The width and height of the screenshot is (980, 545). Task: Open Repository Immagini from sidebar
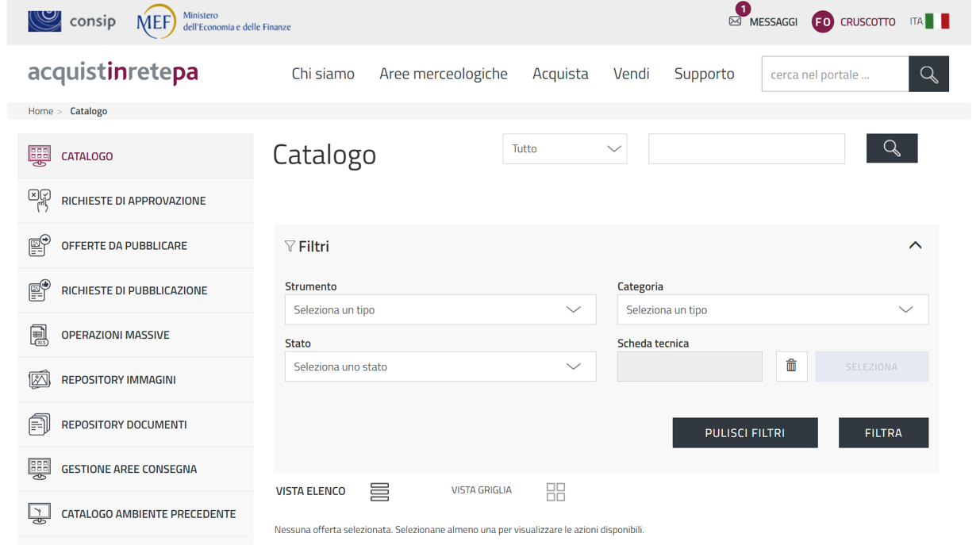118,380
